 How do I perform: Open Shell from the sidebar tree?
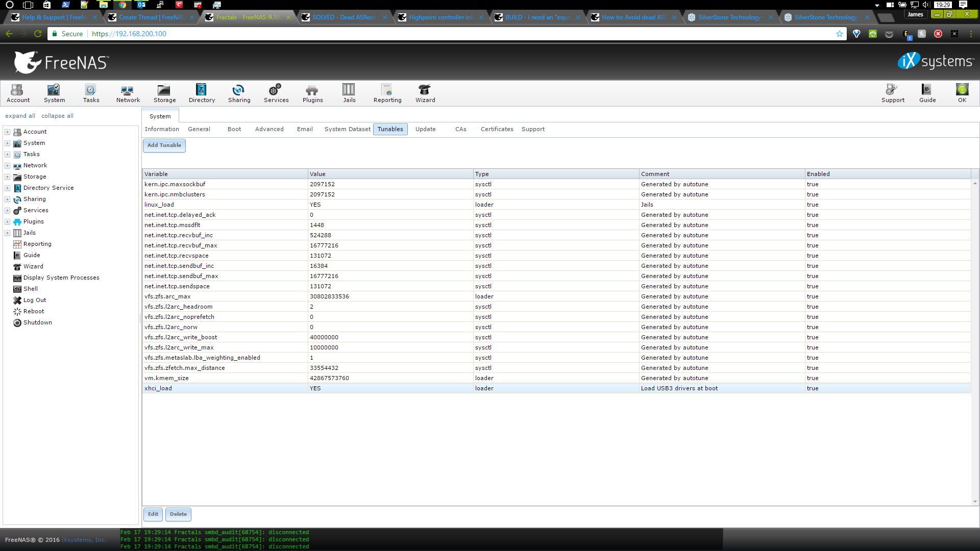(30, 289)
